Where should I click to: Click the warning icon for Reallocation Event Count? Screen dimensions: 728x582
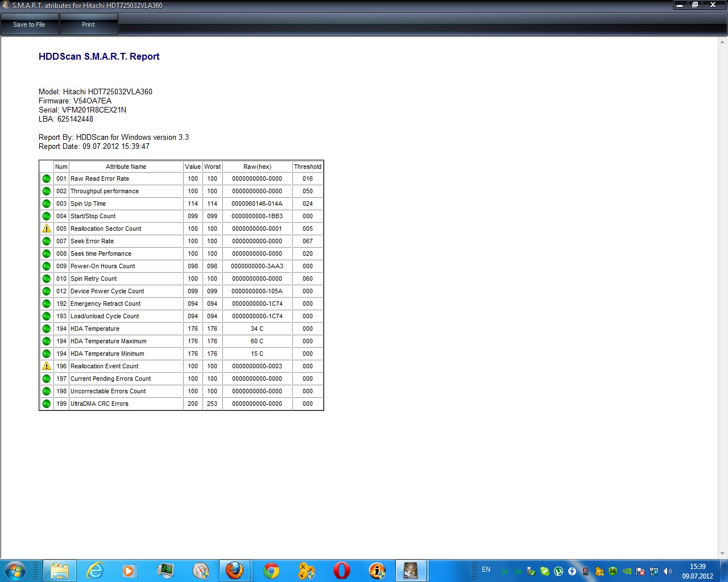click(47, 366)
